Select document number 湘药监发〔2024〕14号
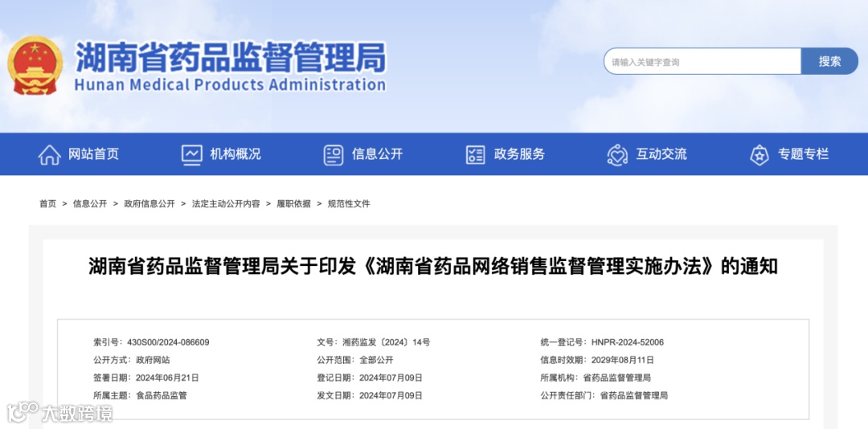 click(x=387, y=342)
